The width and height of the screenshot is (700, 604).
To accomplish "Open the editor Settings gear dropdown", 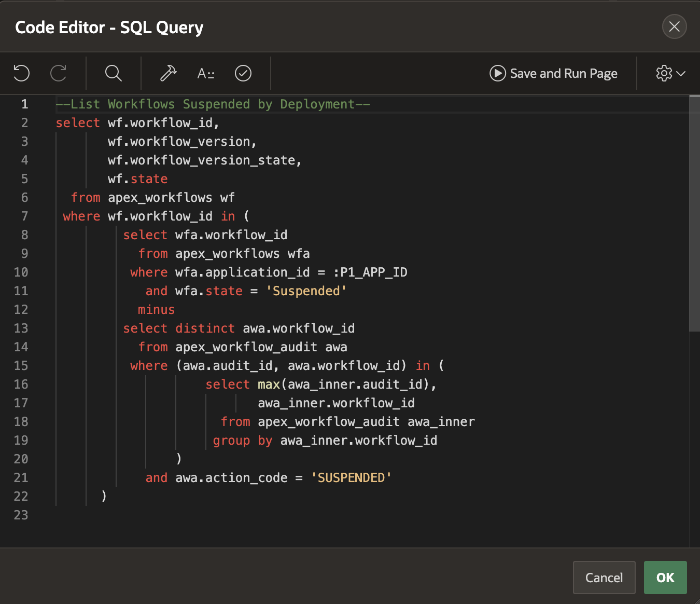I will [x=670, y=73].
